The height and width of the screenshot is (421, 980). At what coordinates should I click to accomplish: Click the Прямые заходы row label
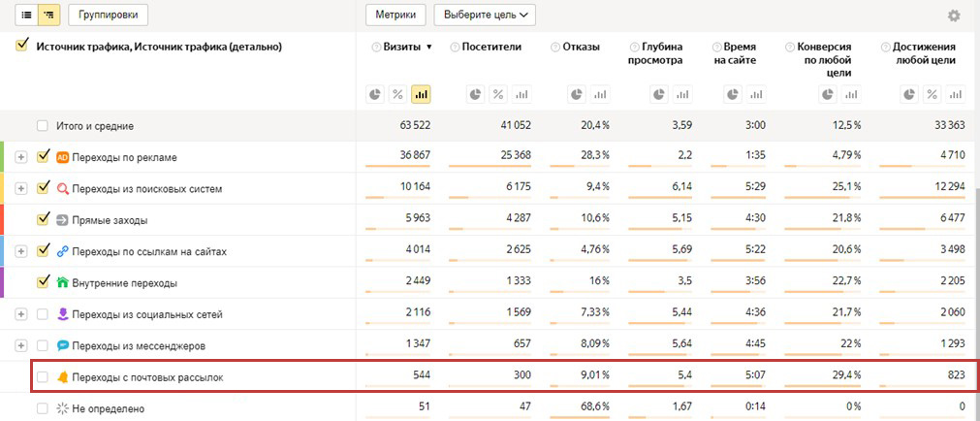pos(110,220)
